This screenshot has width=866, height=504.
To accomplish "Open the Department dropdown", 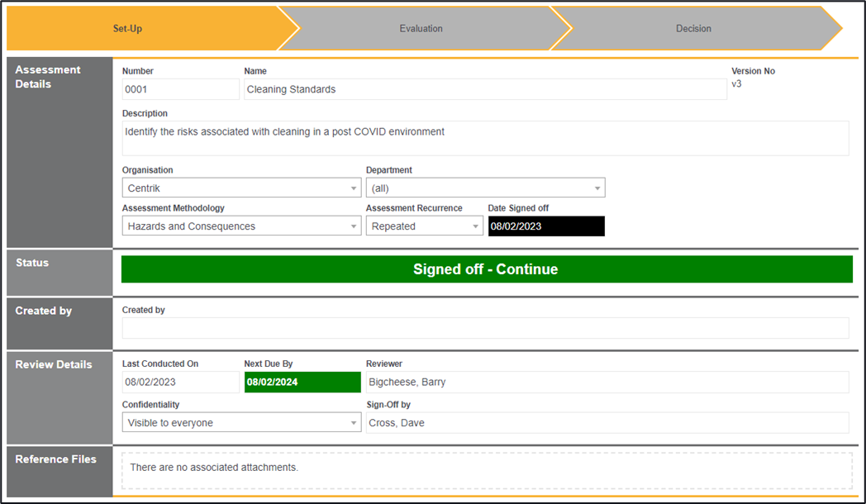I will [485, 188].
